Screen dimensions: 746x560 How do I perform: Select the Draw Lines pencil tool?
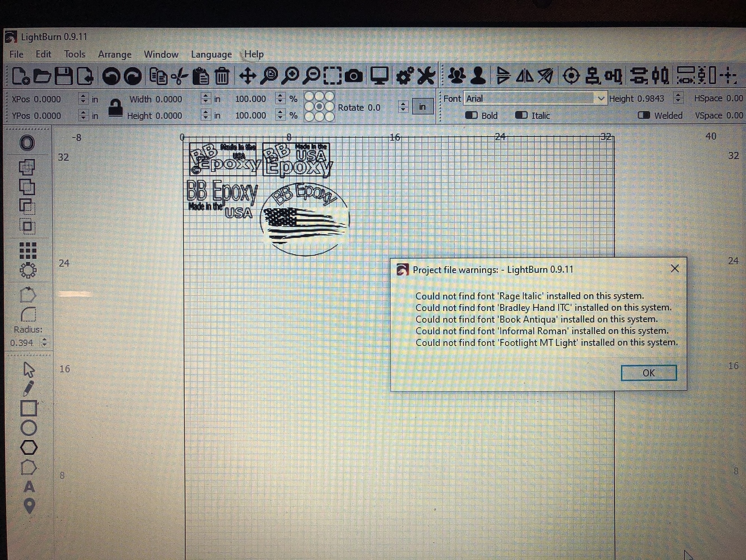point(29,388)
